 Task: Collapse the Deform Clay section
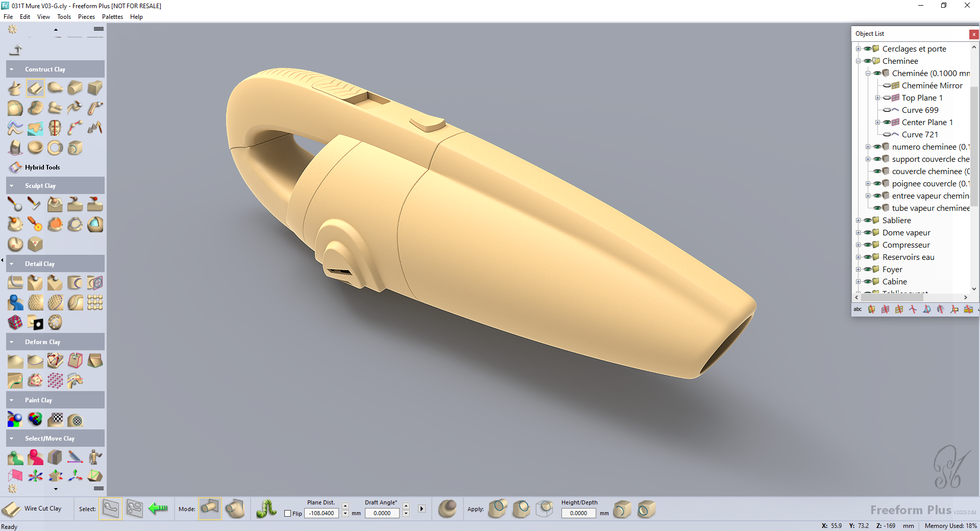point(12,342)
